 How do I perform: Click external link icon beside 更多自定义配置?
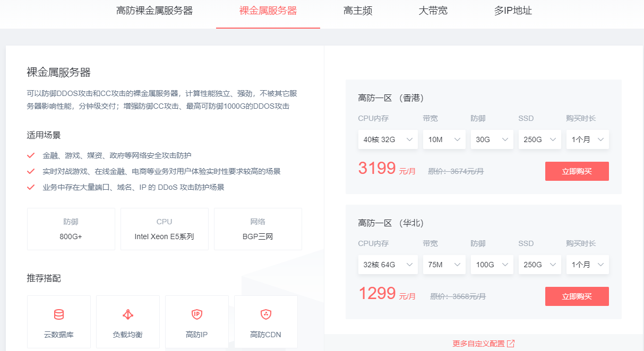[511, 344]
